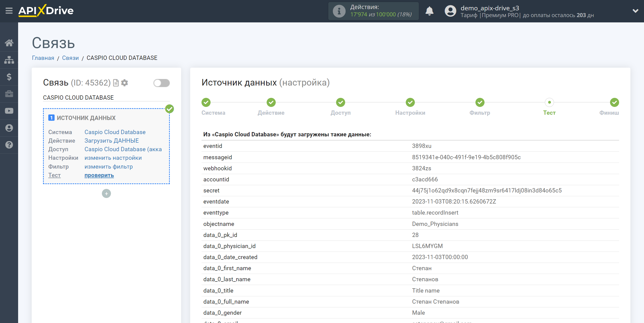Screen dimensions: 644x323
Task: Click the demo_apix-drive_s3 username
Action: coord(490,8)
